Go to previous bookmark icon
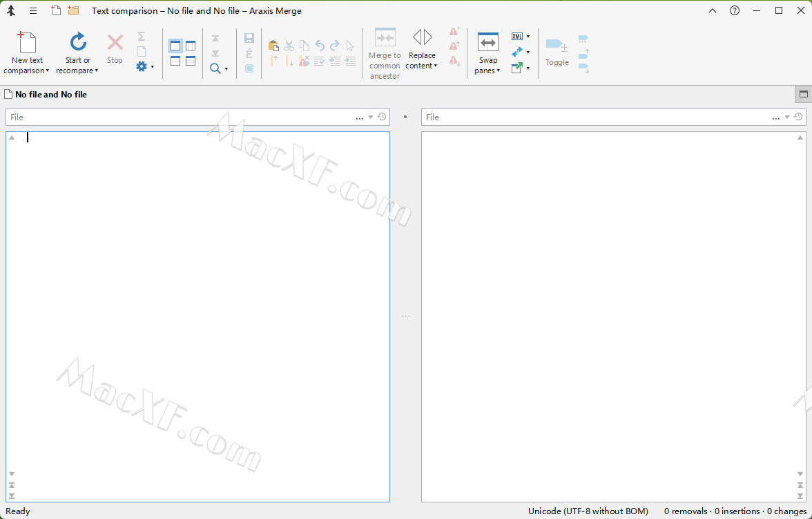The width and height of the screenshot is (812, 519). click(583, 53)
